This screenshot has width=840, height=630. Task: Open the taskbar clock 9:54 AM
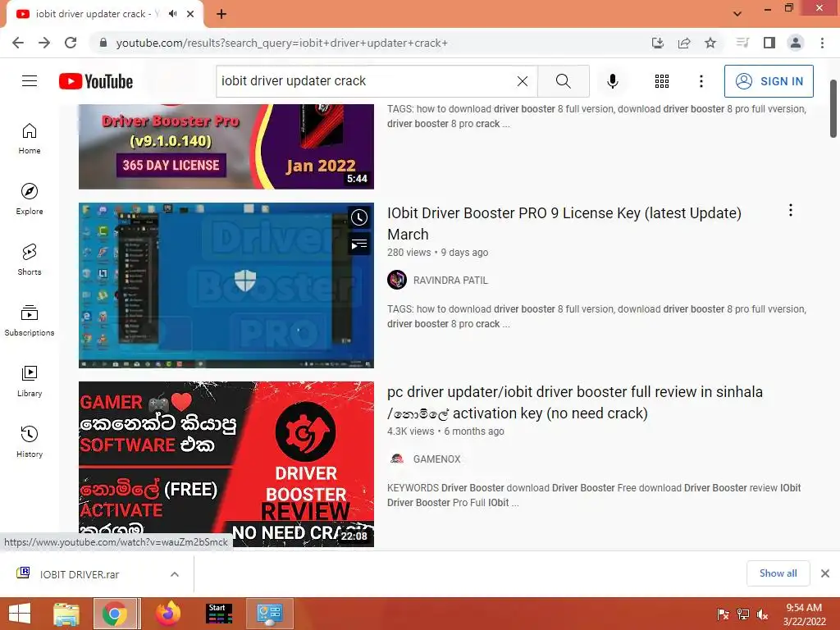pos(804,614)
